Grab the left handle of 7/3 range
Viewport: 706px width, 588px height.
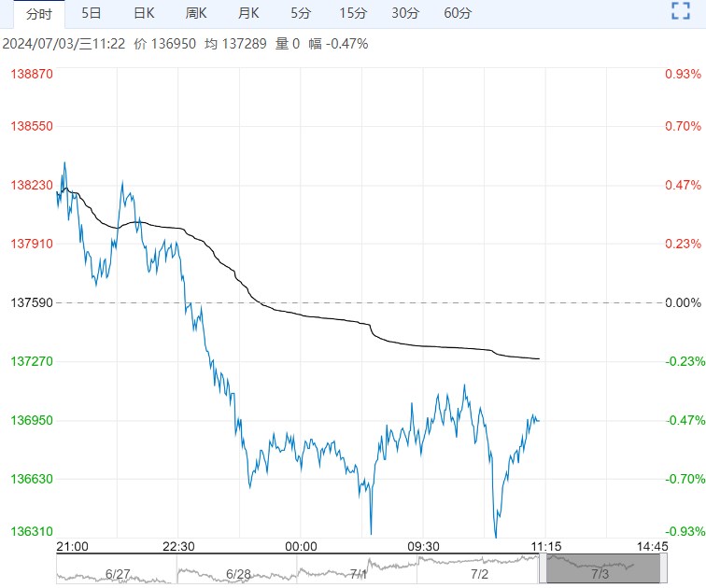[543, 568]
